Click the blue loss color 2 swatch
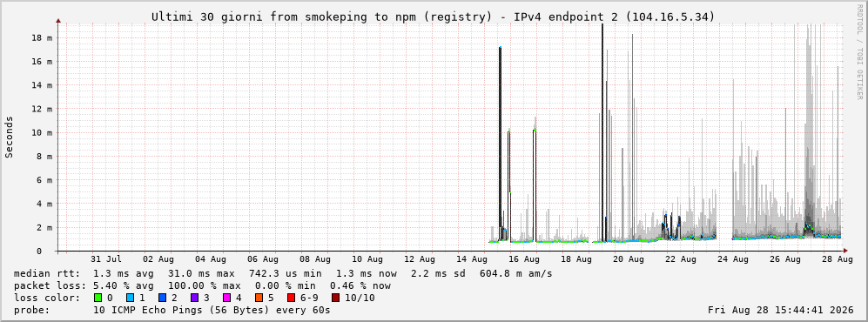 coord(163,298)
